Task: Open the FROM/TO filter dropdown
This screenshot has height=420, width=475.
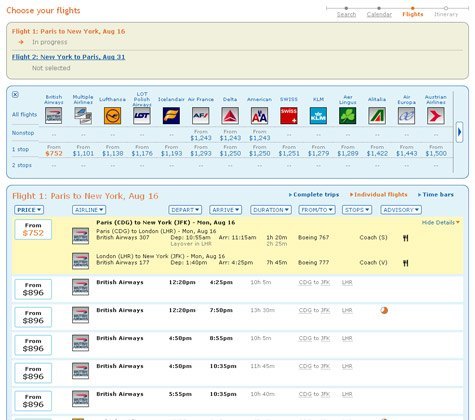Action: (317, 210)
